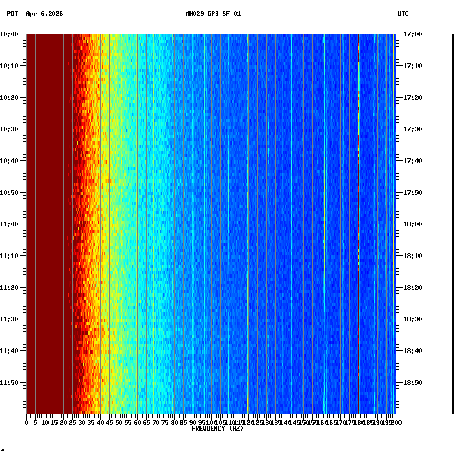476x456 pixels.
Task: Click the vertical gridline at 60 Hz
Action: pyautogui.click(x=137, y=211)
